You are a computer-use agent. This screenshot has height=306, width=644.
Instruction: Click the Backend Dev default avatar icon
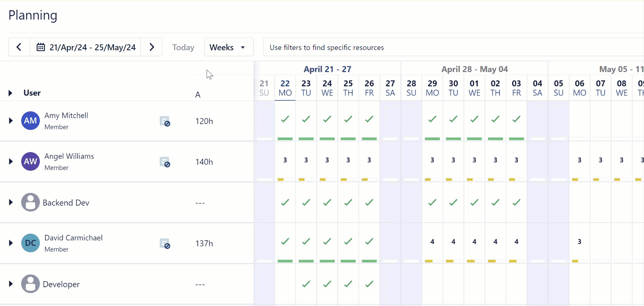click(x=30, y=202)
